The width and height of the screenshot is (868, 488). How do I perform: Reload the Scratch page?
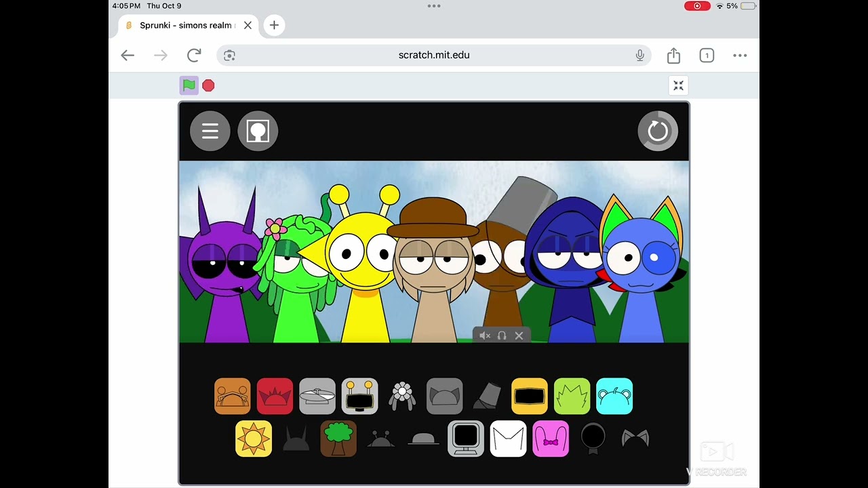pyautogui.click(x=194, y=56)
